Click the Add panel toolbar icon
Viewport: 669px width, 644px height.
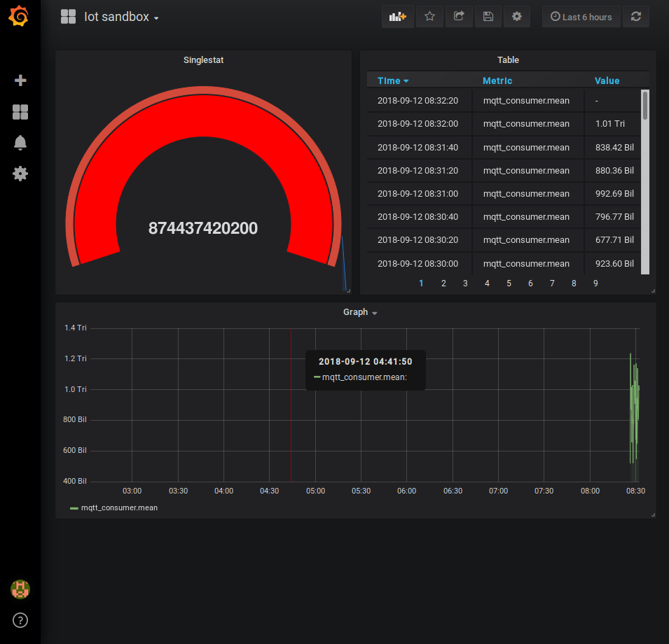[398, 17]
